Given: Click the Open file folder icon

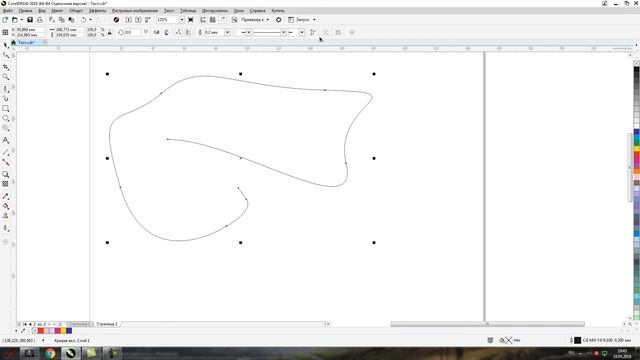Looking at the screenshot, I should (x=15, y=20).
